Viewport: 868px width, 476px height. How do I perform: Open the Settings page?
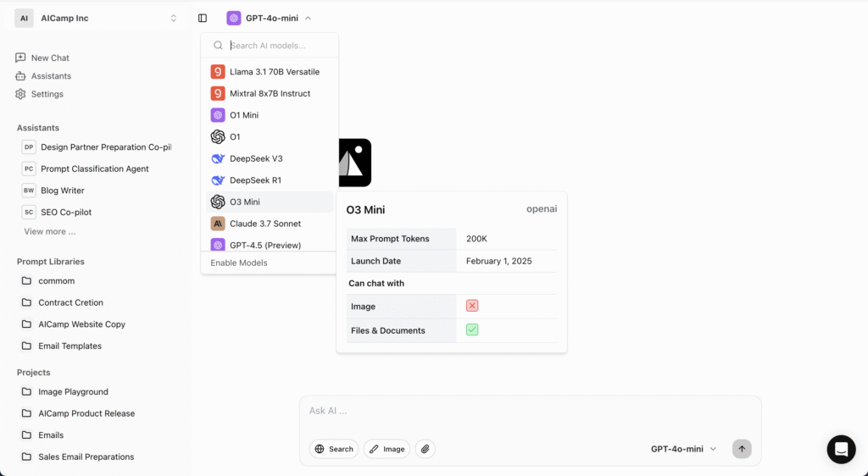(39, 94)
